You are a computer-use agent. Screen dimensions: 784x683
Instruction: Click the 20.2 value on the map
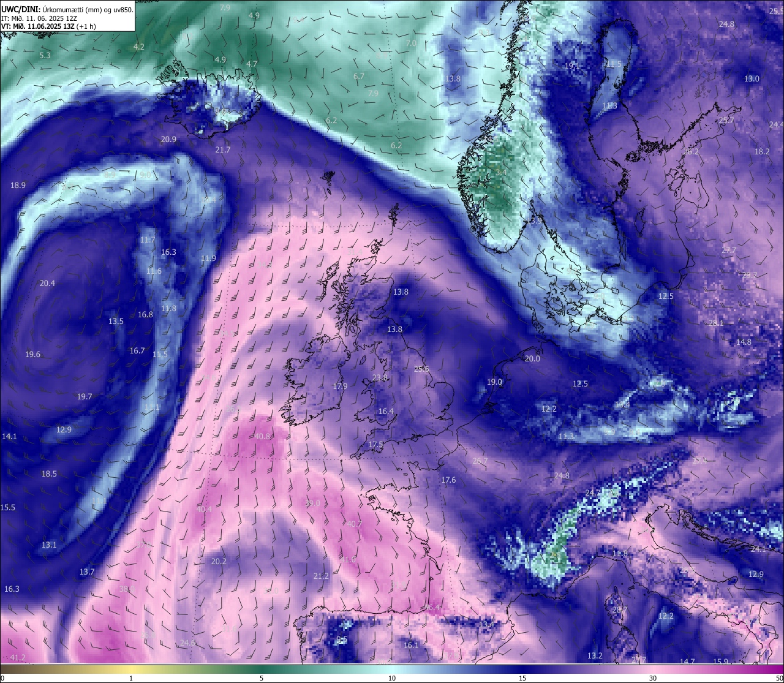[x=219, y=561]
